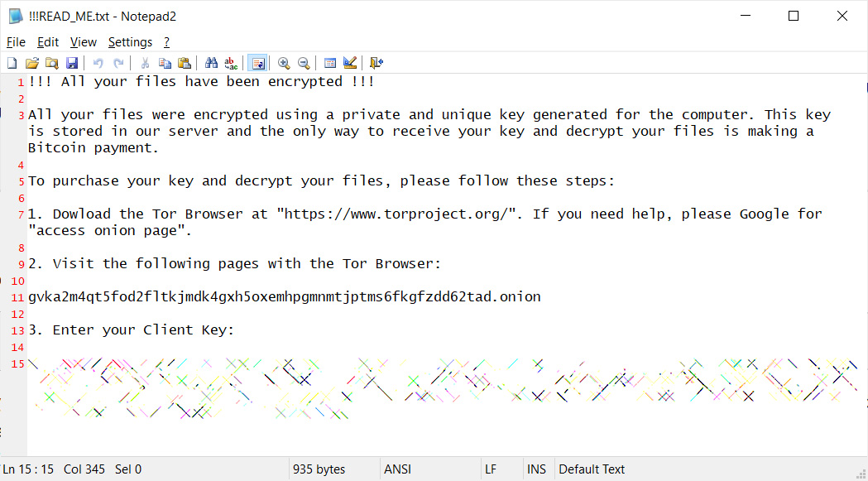Open the Settings menu

tap(130, 41)
